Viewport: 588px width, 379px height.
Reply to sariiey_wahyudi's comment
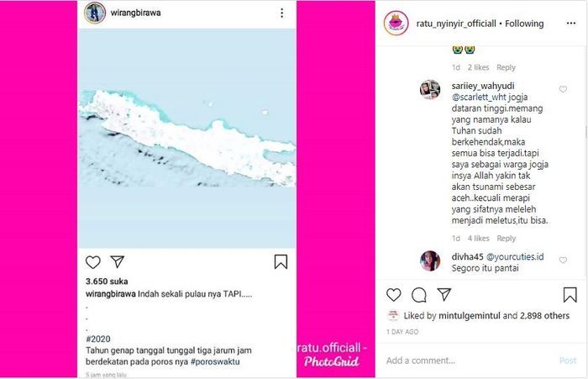pyautogui.click(x=507, y=239)
